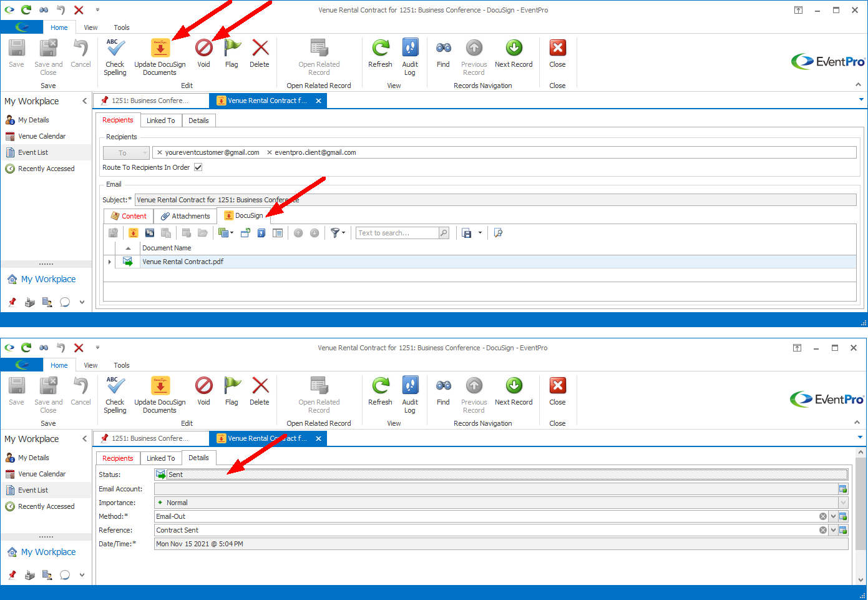The height and width of the screenshot is (600, 868).
Task: Open the View ribbon tab in top window
Action: (90, 27)
